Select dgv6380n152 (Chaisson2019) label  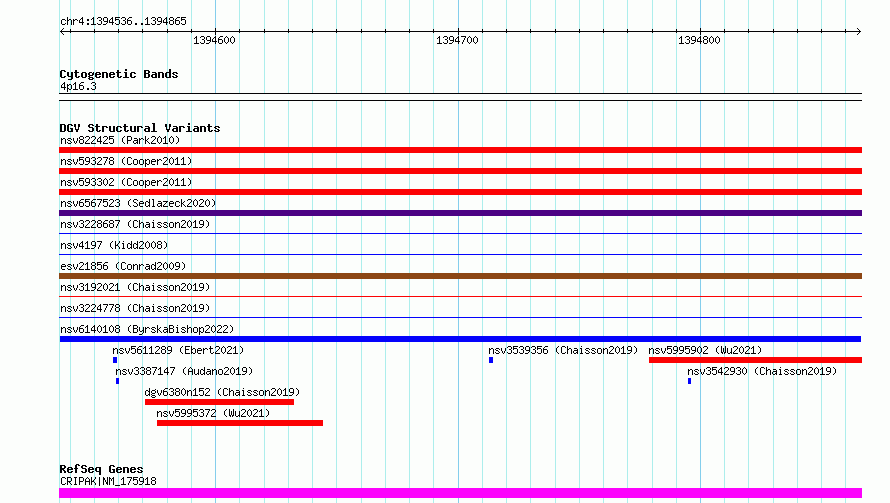click(x=222, y=392)
